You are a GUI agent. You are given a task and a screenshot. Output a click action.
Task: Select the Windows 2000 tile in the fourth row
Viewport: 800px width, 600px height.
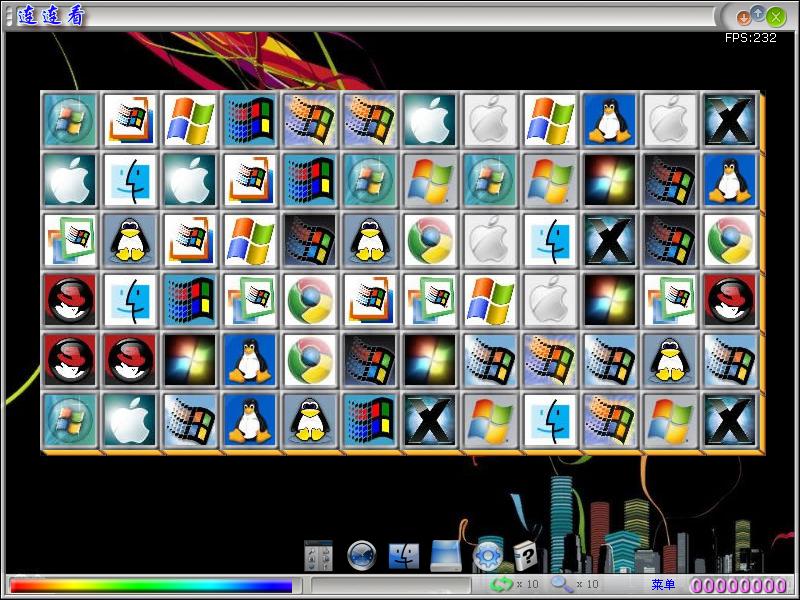[370, 300]
